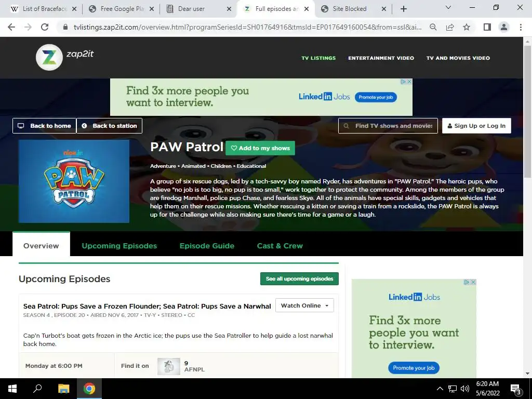Close the Full episodes tab
532x399 pixels.
click(307, 9)
